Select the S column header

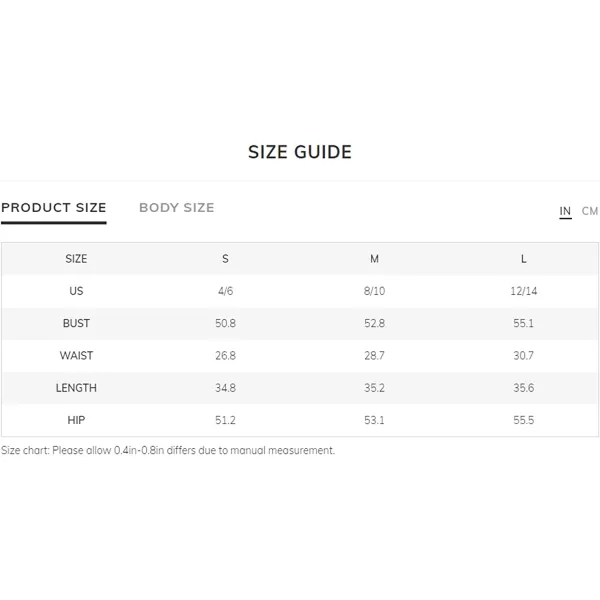click(225, 259)
